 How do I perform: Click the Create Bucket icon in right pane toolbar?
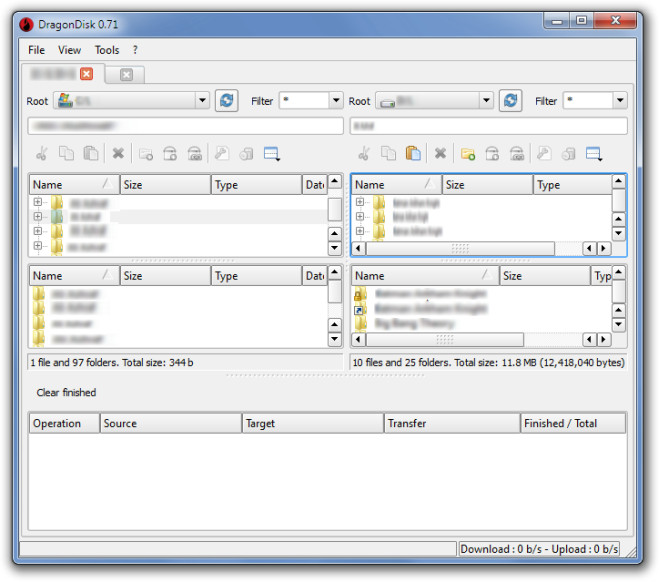click(492, 154)
